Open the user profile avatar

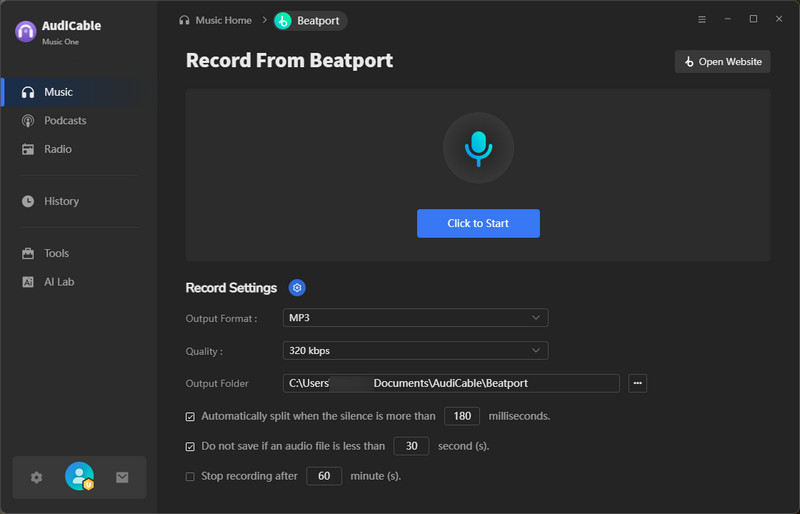tap(79, 477)
